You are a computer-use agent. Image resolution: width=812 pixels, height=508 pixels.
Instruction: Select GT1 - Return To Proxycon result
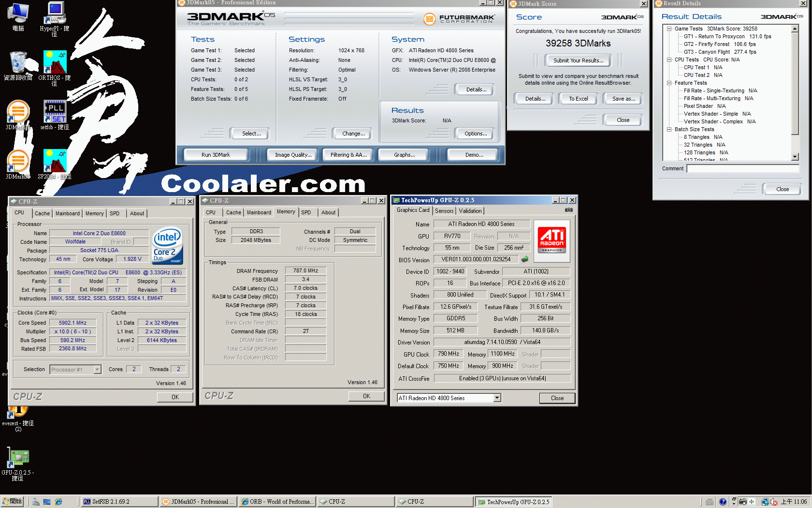(727, 36)
